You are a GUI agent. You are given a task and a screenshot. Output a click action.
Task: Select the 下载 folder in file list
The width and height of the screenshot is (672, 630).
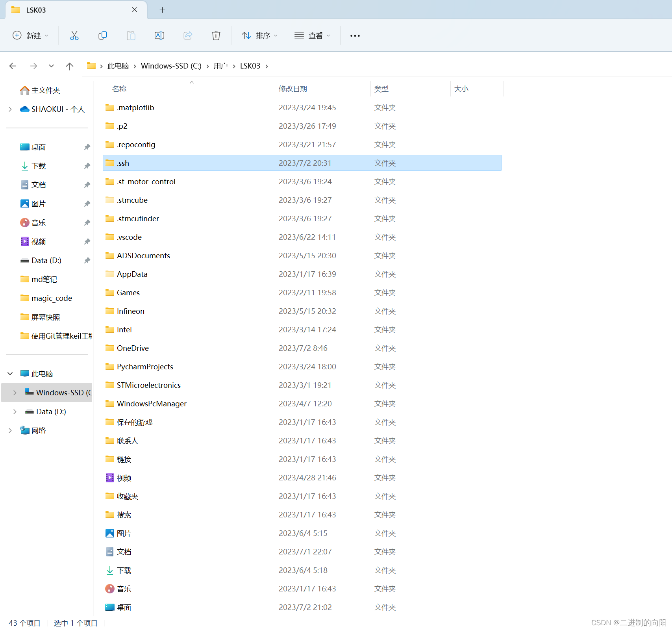(302, 570)
